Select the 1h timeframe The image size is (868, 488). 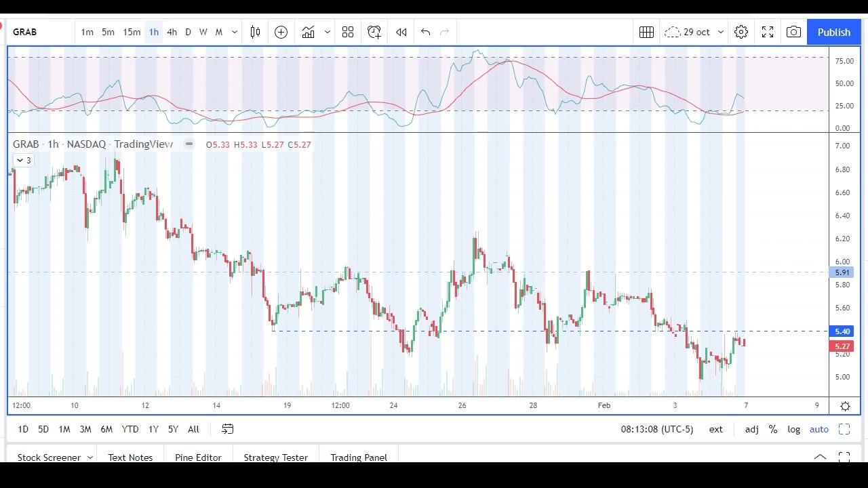[154, 32]
